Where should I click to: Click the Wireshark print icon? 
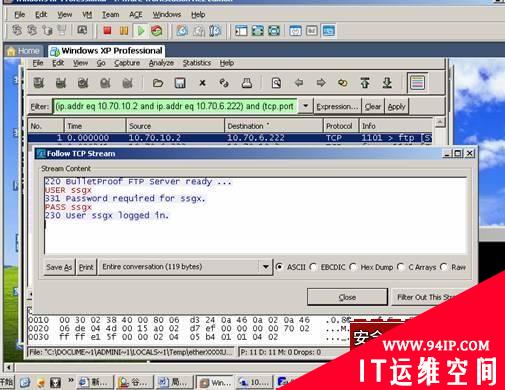[247, 83]
